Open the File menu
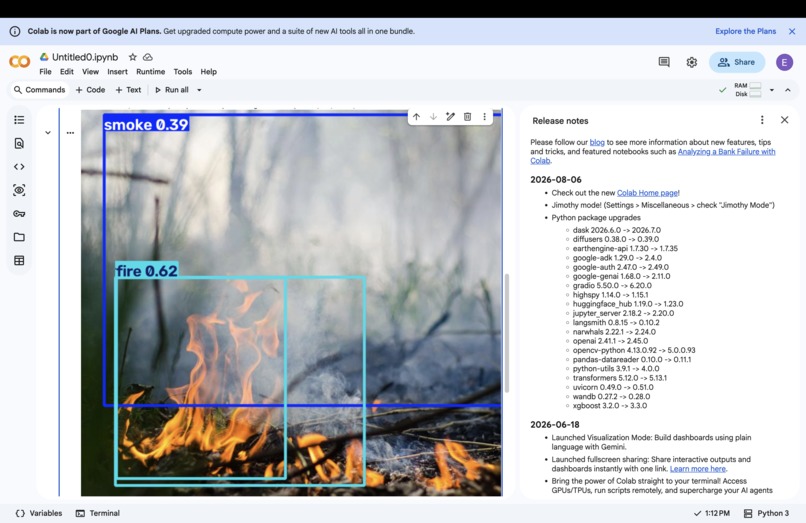Viewport: 806px width, 523px height. [x=45, y=72]
